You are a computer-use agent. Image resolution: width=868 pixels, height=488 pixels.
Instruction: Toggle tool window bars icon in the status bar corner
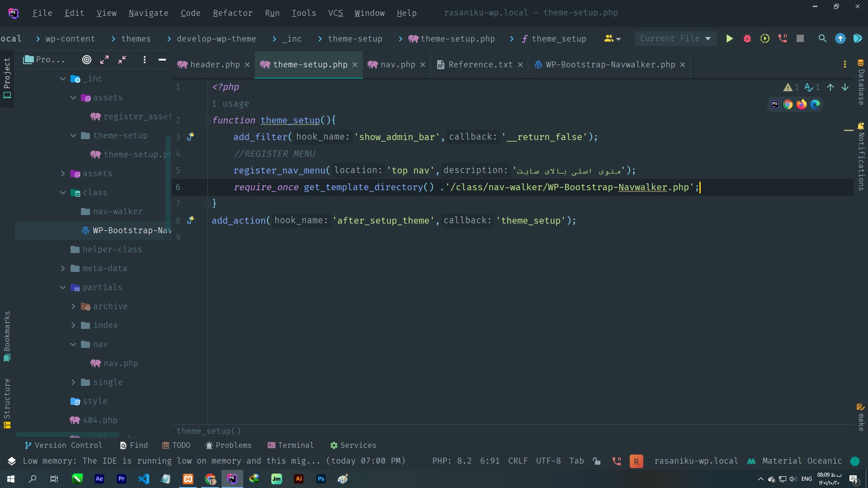(12, 461)
